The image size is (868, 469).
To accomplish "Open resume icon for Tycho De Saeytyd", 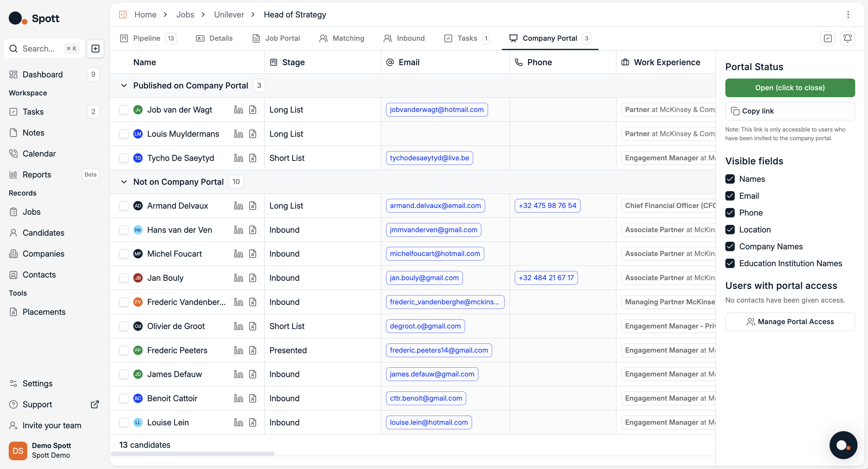I will pos(253,158).
